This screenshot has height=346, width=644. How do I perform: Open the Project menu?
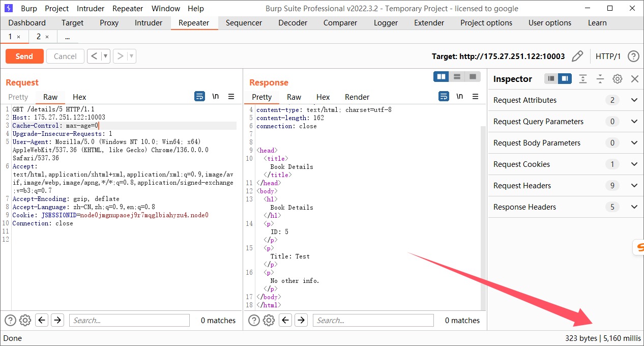tap(56, 8)
